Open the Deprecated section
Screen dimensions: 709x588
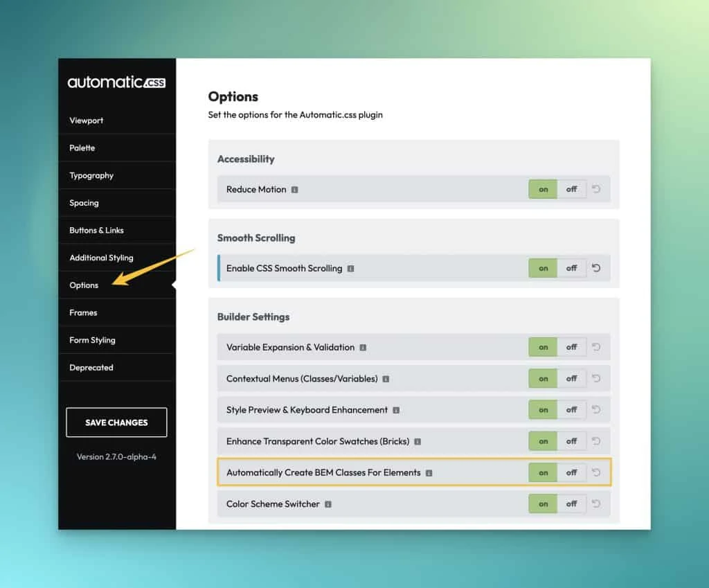pos(91,368)
